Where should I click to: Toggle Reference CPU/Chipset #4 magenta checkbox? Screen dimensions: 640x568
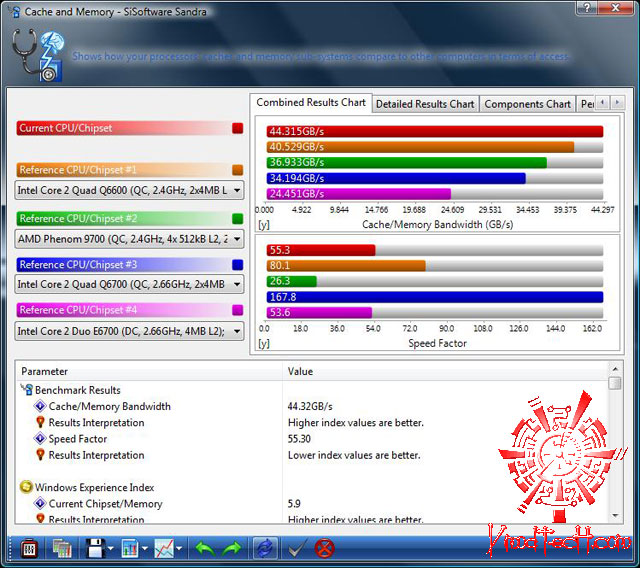click(238, 310)
